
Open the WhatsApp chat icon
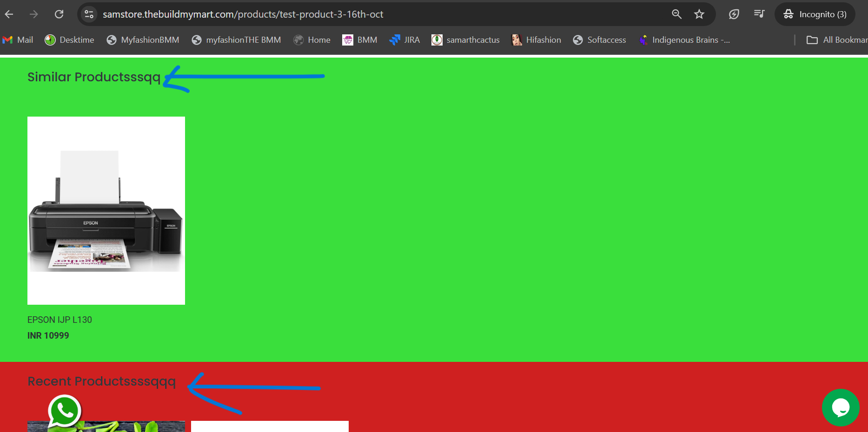pos(65,411)
